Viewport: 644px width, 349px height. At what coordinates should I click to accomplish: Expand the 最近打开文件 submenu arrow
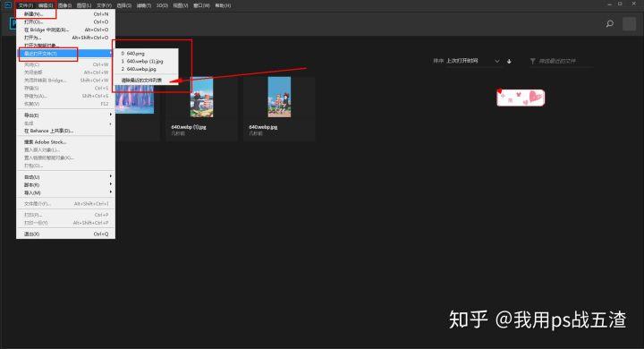(x=111, y=54)
